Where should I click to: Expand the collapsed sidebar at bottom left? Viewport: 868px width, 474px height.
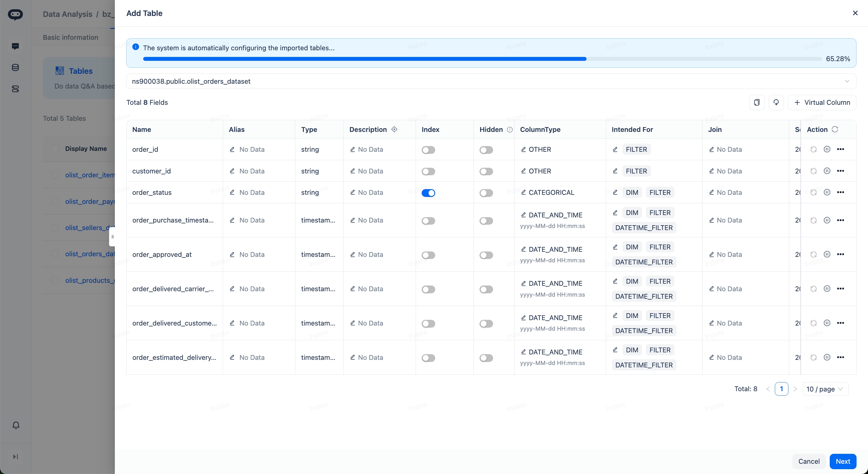(x=15, y=457)
